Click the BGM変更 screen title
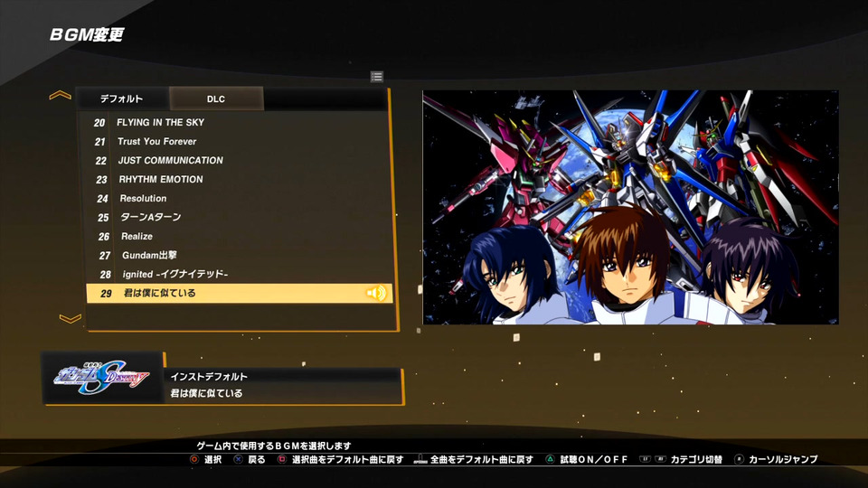868x488 pixels. 87,35
